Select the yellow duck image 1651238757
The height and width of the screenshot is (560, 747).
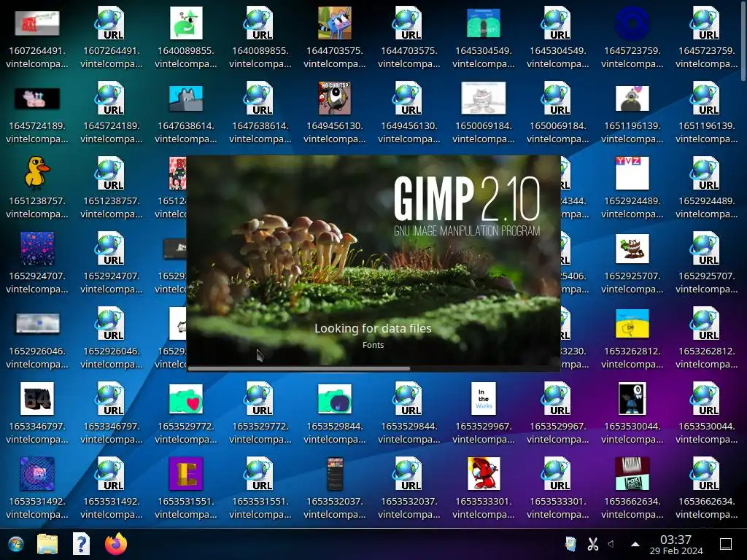pos(37,173)
